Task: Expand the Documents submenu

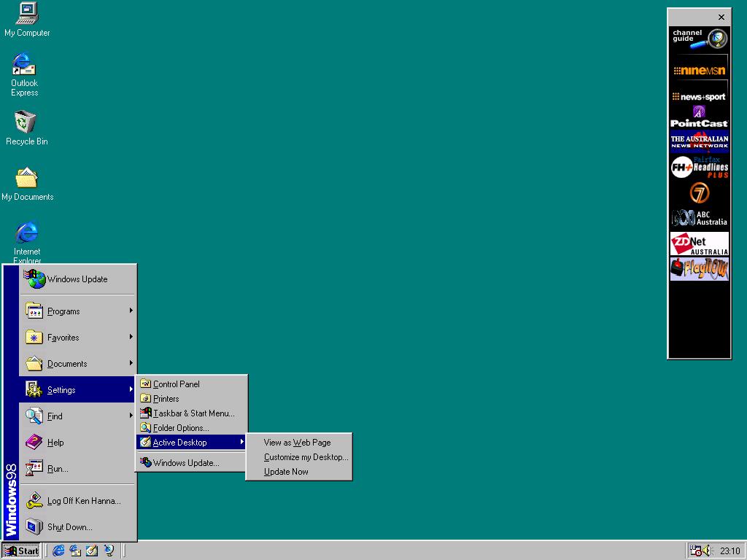Action: click(77, 363)
